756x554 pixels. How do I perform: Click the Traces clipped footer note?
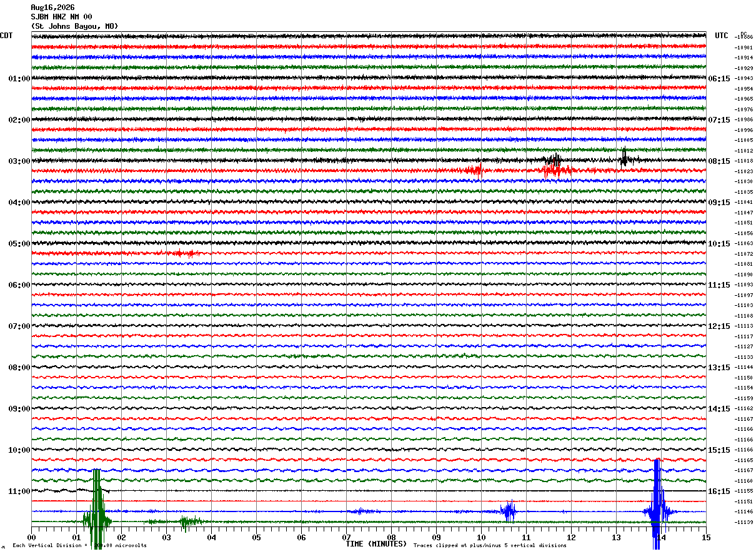point(490,545)
